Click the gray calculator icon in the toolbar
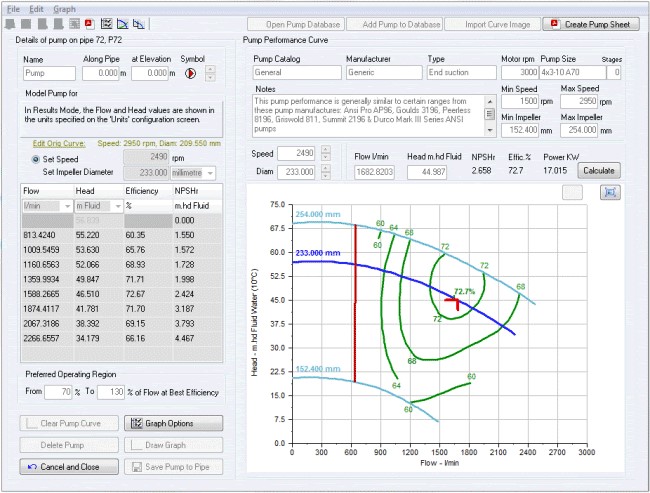The image size is (650, 493). 73,23
